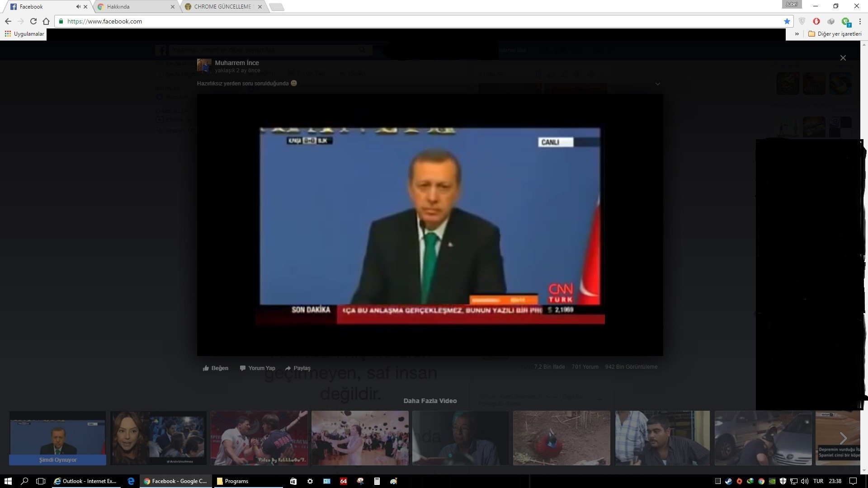Show next videos with right arrow

tap(843, 438)
